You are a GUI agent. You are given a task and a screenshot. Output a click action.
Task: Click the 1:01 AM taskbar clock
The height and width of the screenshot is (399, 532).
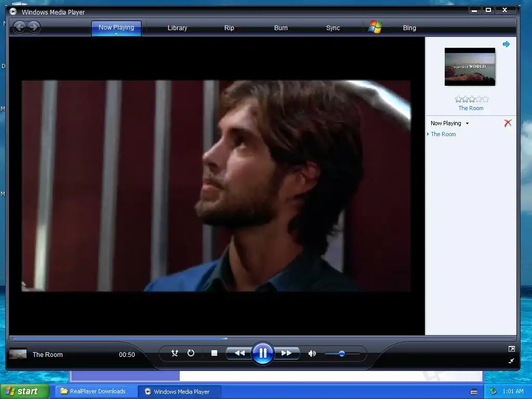(513, 391)
